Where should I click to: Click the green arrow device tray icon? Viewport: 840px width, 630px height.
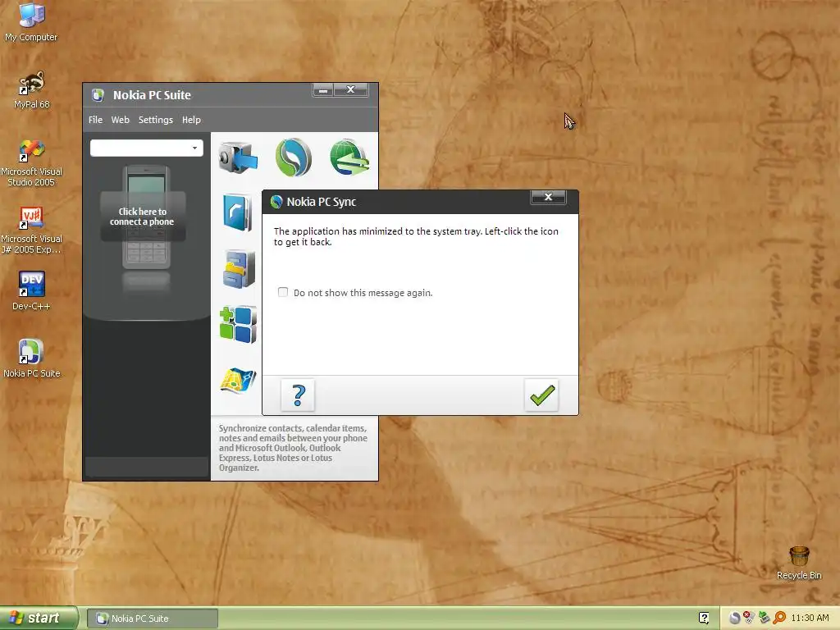click(765, 619)
